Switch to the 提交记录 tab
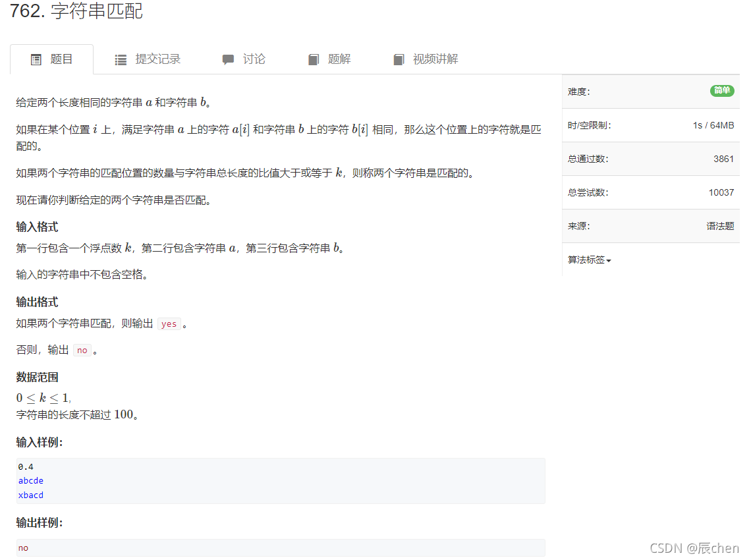Viewport: 749px width, 560px height. (157, 59)
